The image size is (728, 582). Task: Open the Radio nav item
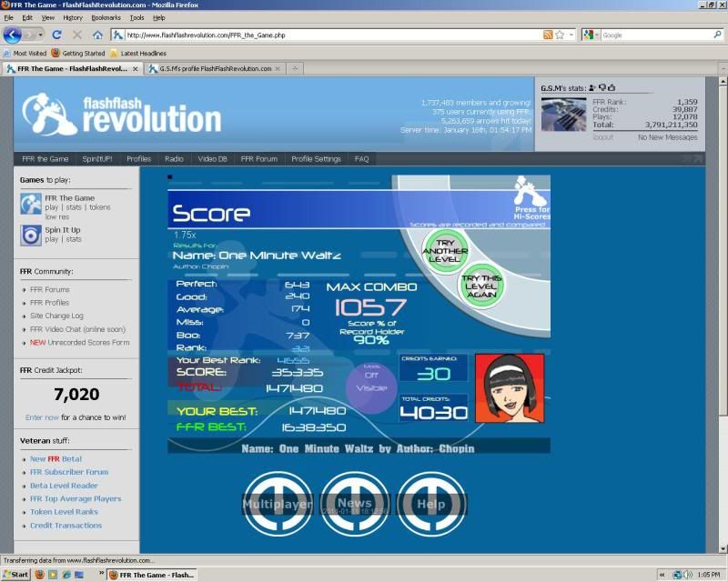[174, 159]
